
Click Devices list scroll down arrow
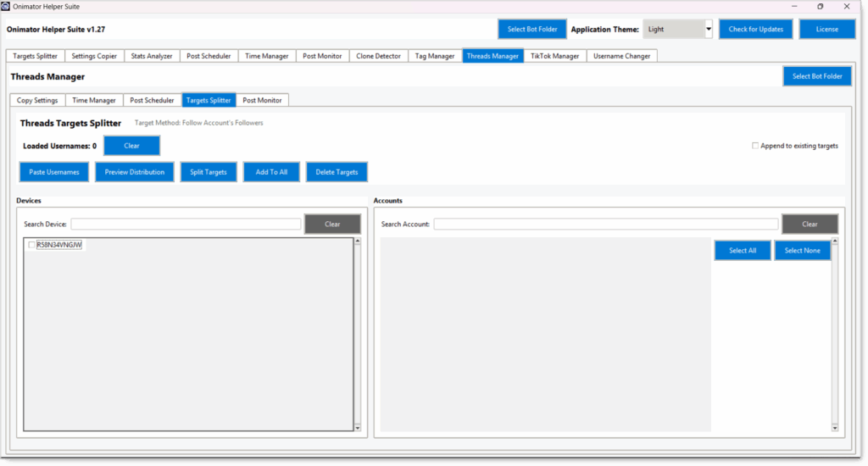[x=358, y=428]
